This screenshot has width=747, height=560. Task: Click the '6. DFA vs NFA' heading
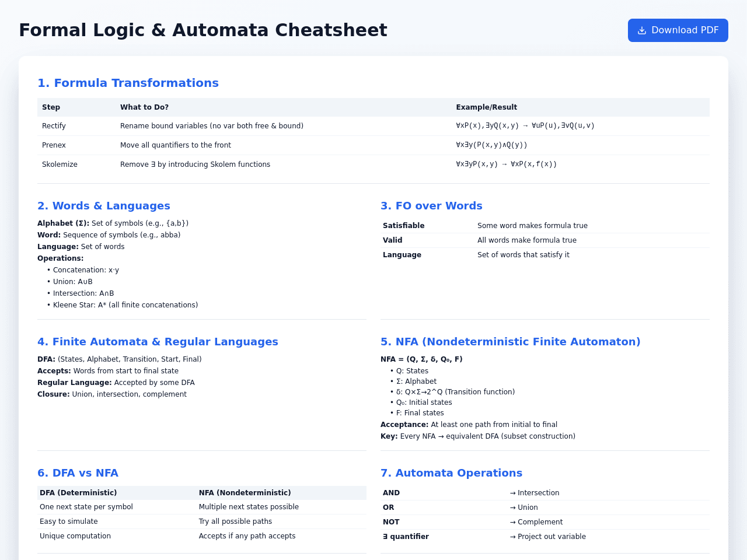click(x=78, y=473)
